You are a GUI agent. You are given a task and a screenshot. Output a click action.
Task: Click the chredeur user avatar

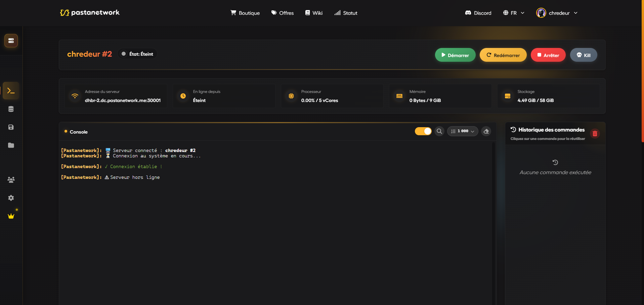click(x=541, y=13)
